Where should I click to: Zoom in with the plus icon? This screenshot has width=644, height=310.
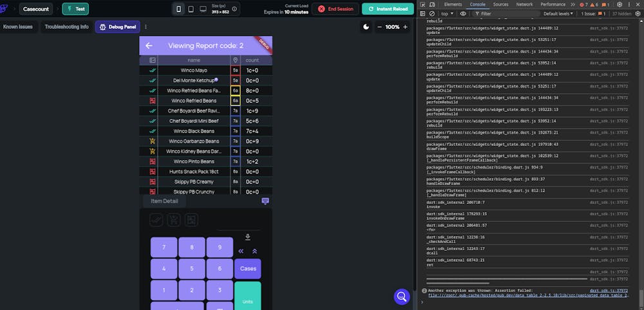tap(405, 27)
